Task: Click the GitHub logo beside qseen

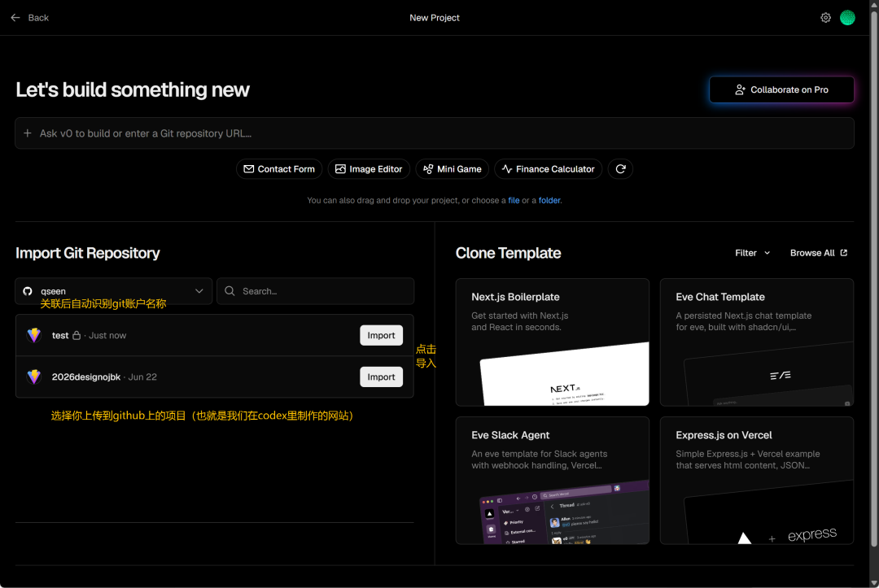Action: [x=28, y=291]
